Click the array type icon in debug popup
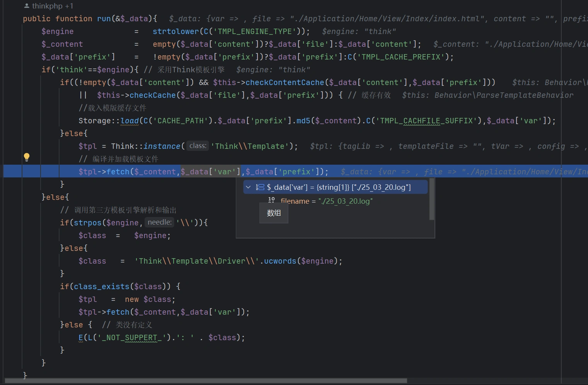Image resolution: width=588 pixels, height=385 pixels. click(x=260, y=187)
